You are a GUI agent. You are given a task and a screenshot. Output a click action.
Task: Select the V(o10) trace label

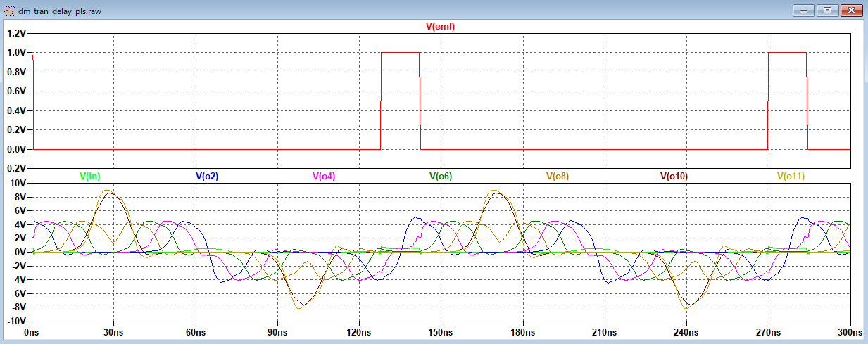click(674, 177)
